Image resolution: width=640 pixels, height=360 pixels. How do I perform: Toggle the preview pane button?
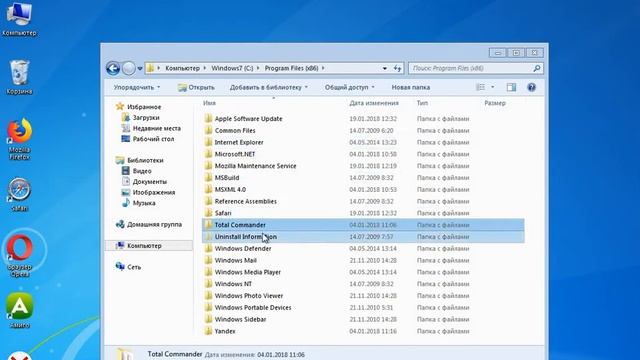tap(511, 87)
